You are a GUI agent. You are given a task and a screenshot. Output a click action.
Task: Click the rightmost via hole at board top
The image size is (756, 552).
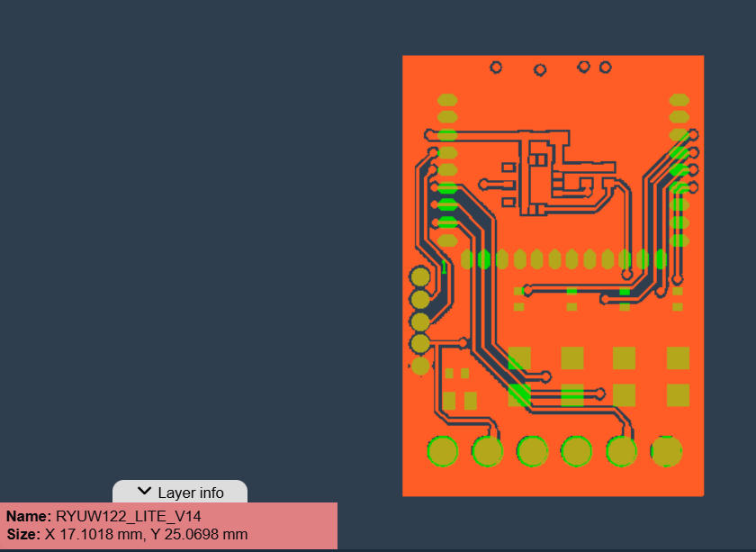pyautogui.click(x=606, y=67)
